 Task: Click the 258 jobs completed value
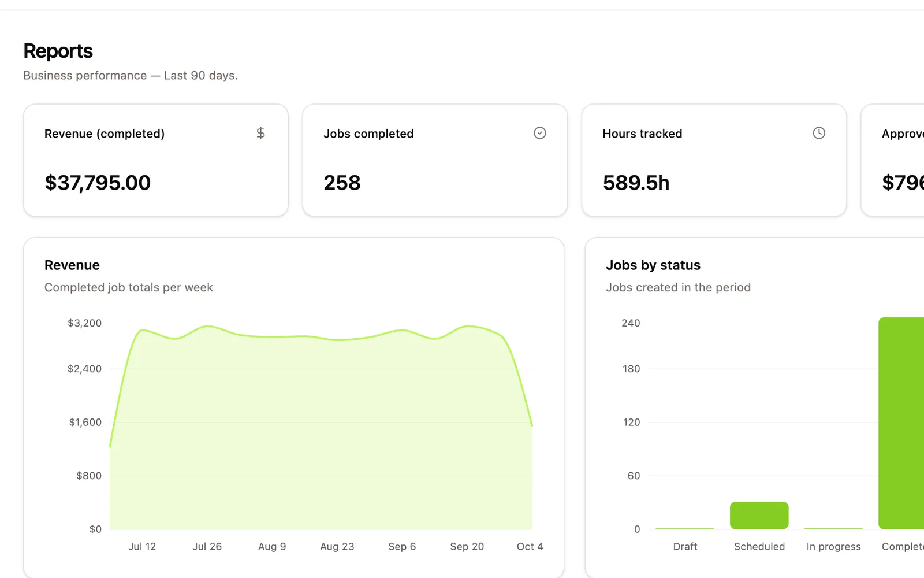point(342,183)
